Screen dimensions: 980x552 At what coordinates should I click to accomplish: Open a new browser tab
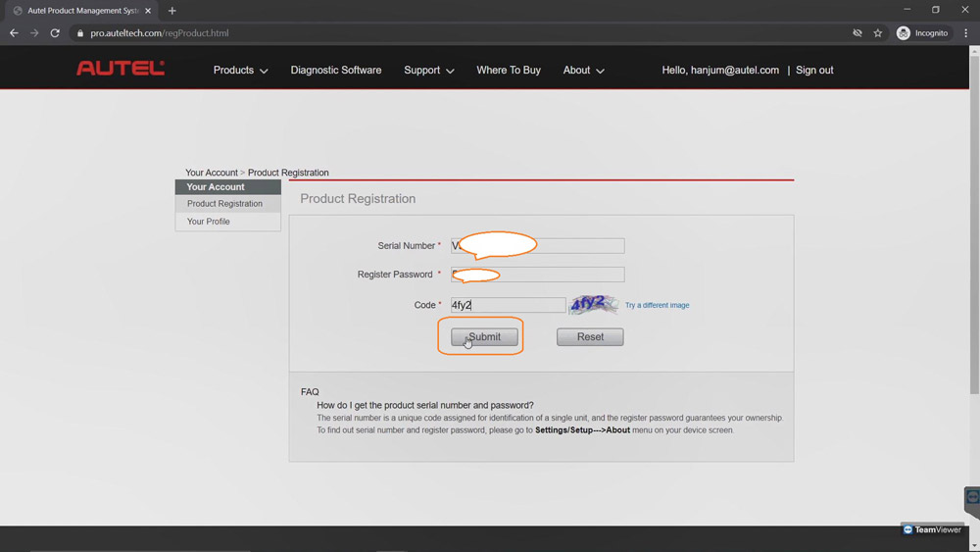point(171,11)
